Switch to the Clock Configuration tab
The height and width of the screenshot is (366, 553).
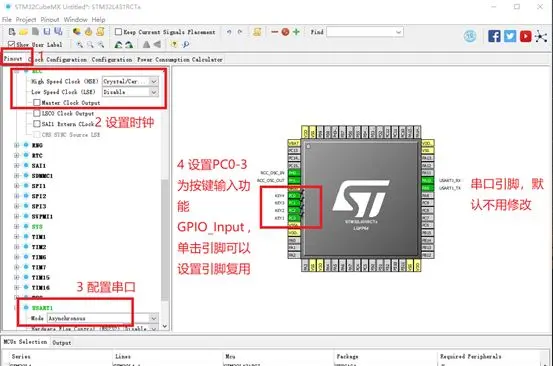(x=59, y=60)
